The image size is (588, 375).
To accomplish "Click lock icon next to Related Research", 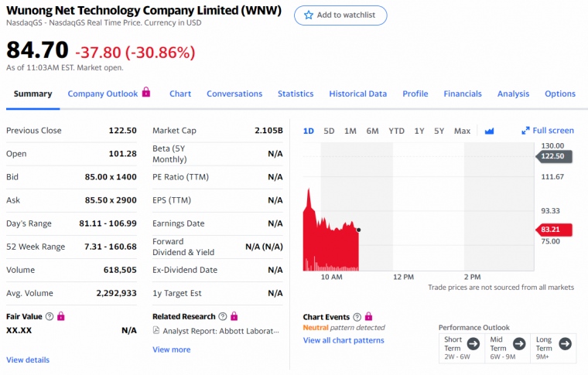I will [234, 316].
